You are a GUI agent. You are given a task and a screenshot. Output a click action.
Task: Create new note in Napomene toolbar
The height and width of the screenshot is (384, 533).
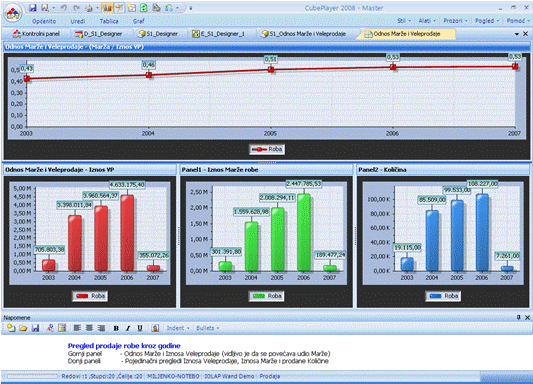(11, 328)
